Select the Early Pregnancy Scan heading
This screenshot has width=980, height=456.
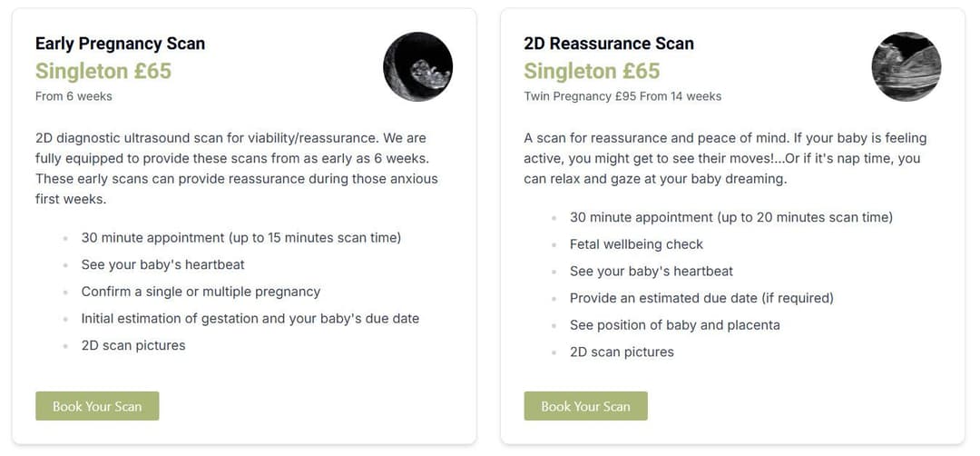pos(120,44)
